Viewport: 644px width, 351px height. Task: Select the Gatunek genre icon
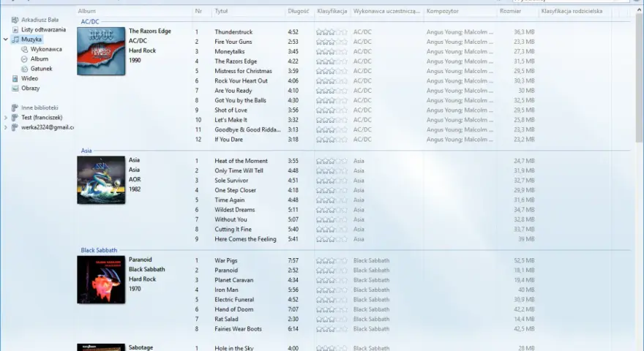[25, 69]
